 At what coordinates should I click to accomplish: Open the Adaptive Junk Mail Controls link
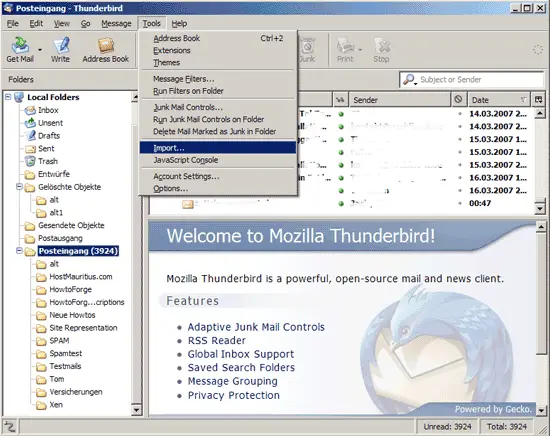(256, 327)
